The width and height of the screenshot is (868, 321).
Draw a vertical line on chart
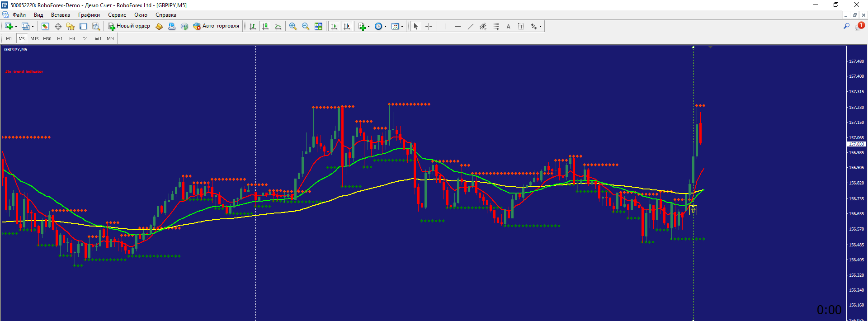(x=445, y=26)
